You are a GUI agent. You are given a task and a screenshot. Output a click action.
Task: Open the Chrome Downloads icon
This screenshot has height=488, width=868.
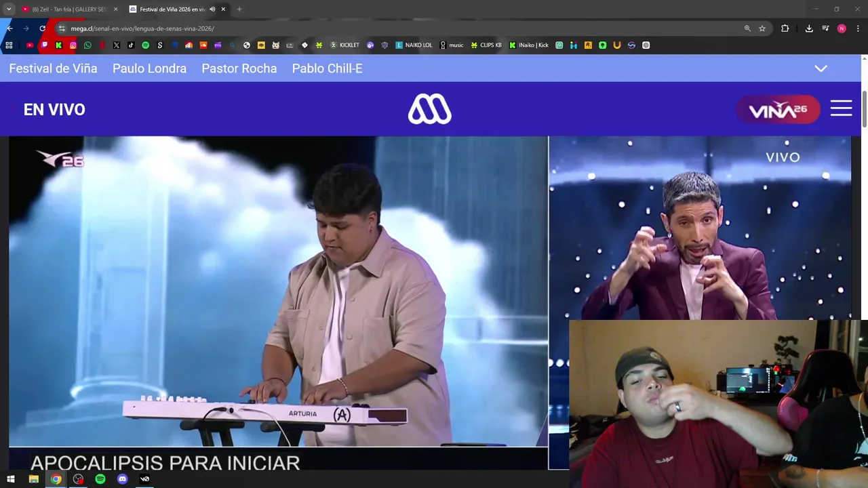pyautogui.click(x=809, y=28)
